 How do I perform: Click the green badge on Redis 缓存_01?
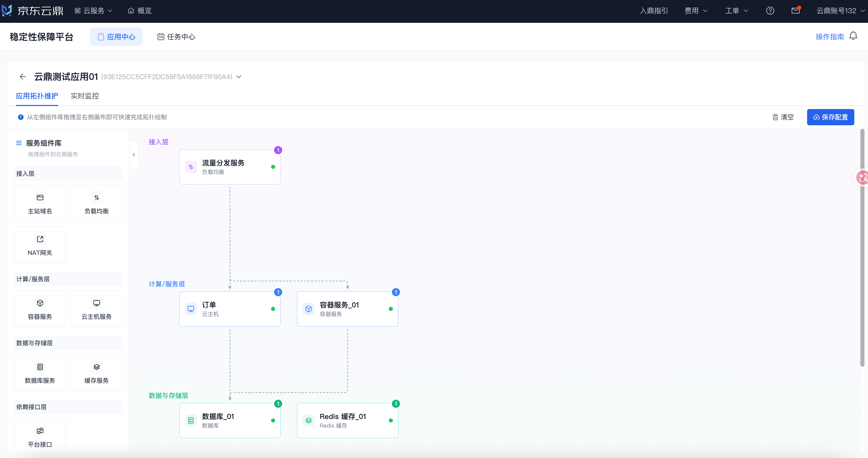tap(396, 404)
